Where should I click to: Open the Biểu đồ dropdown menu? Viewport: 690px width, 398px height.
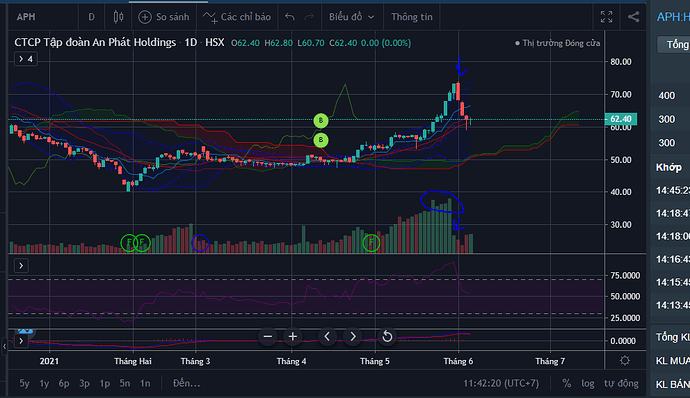[352, 17]
